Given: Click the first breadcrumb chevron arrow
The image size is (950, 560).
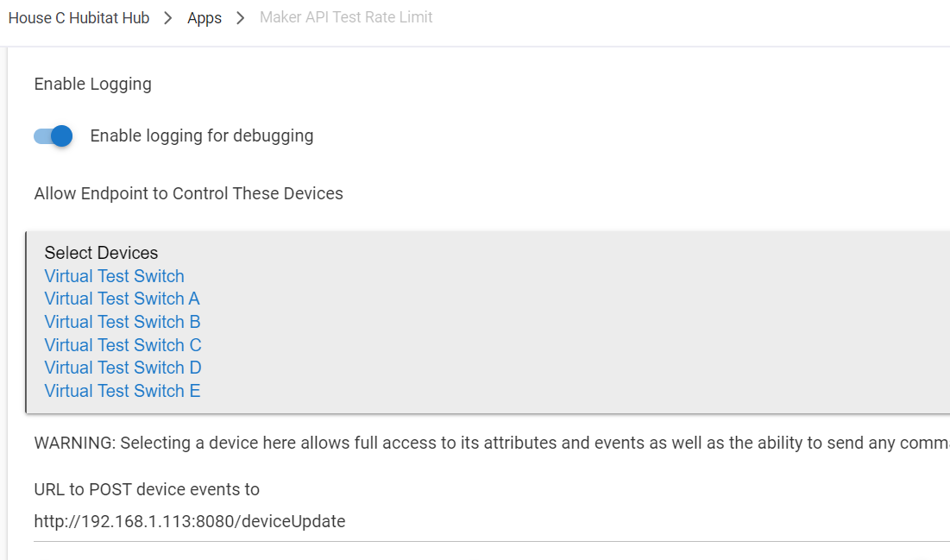Looking at the screenshot, I should coord(168,18).
